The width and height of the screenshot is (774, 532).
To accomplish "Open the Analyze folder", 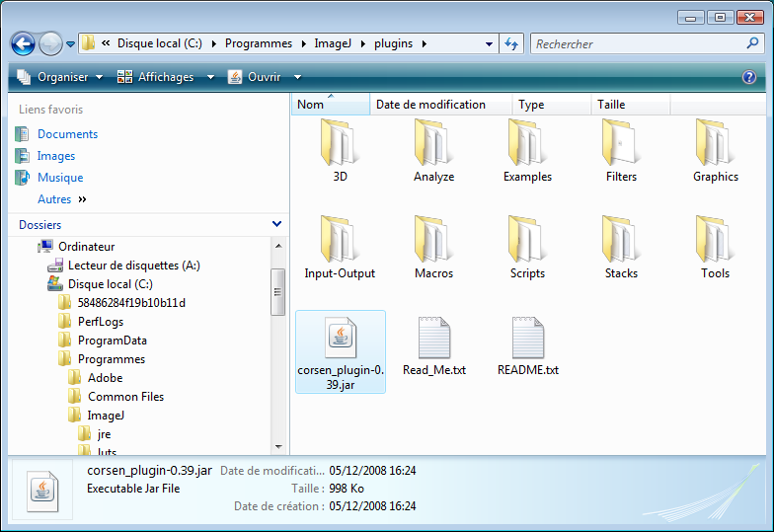I will 433,150.
